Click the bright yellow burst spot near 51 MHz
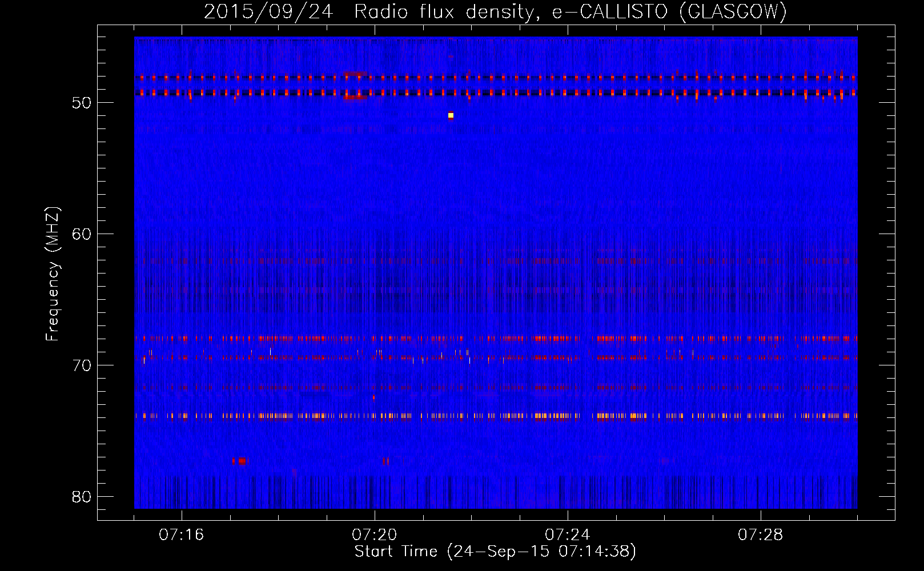 pyautogui.click(x=451, y=115)
